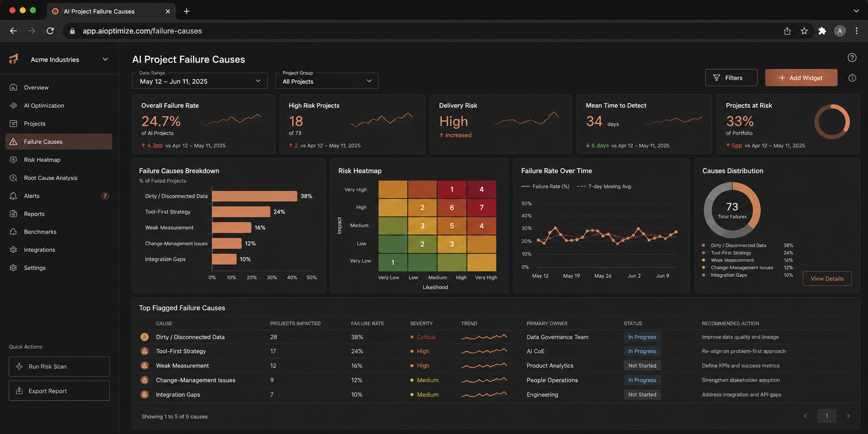Click the AI Optimization sidebar icon

pos(13,106)
